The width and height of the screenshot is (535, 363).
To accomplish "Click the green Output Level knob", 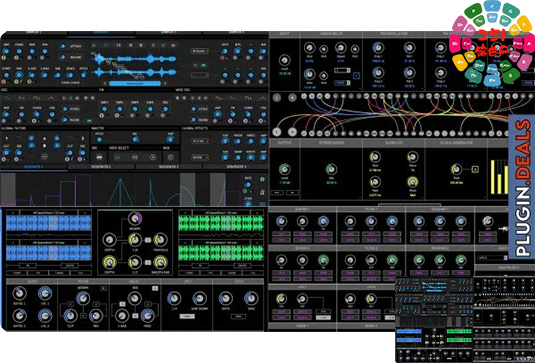I will click(x=284, y=169).
